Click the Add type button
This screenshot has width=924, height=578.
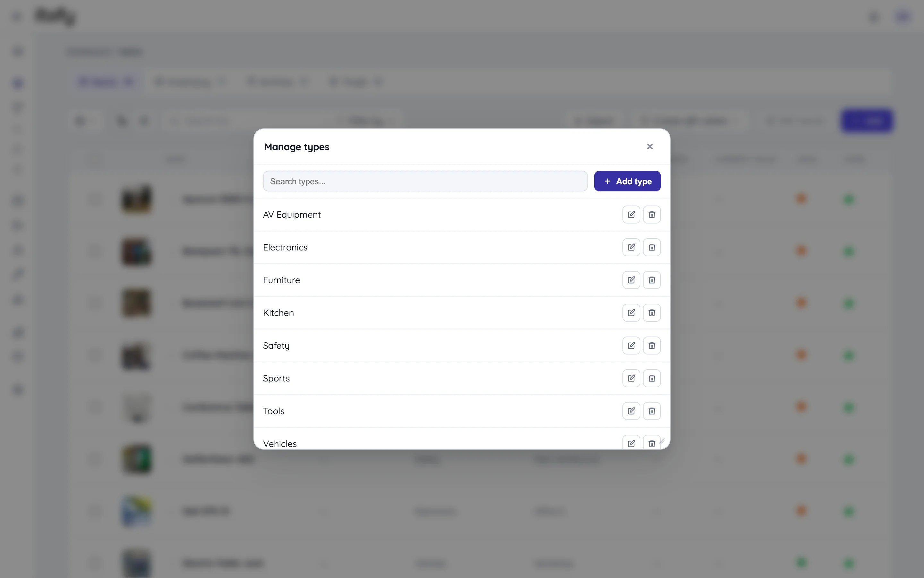[x=627, y=181]
